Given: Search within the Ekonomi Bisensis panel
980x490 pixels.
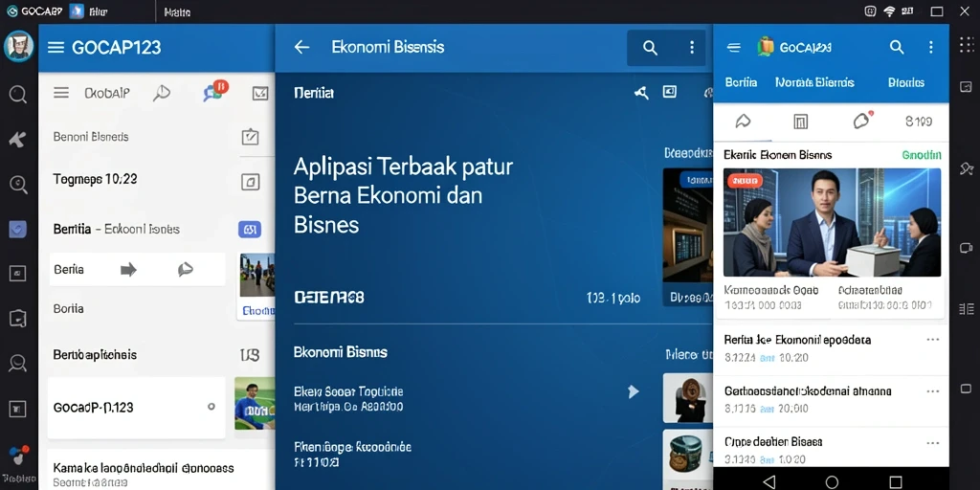Looking at the screenshot, I should [650, 48].
